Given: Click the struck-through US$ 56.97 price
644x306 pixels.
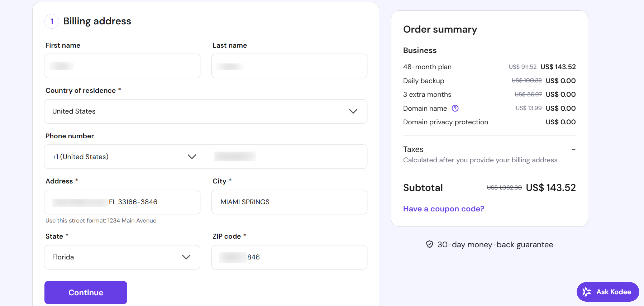Looking at the screenshot, I should pyautogui.click(x=528, y=94).
